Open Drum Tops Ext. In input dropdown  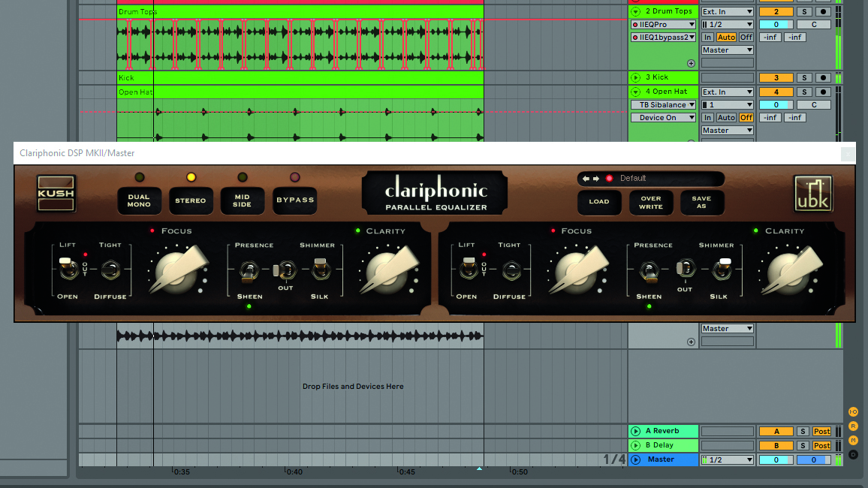[728, 11]
